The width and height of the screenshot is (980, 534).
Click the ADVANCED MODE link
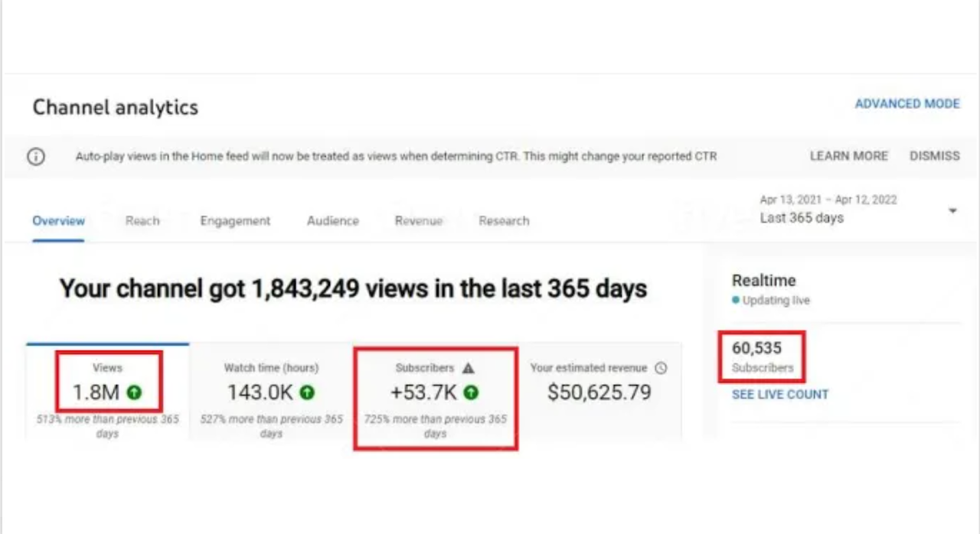click(x=906, y=104)
